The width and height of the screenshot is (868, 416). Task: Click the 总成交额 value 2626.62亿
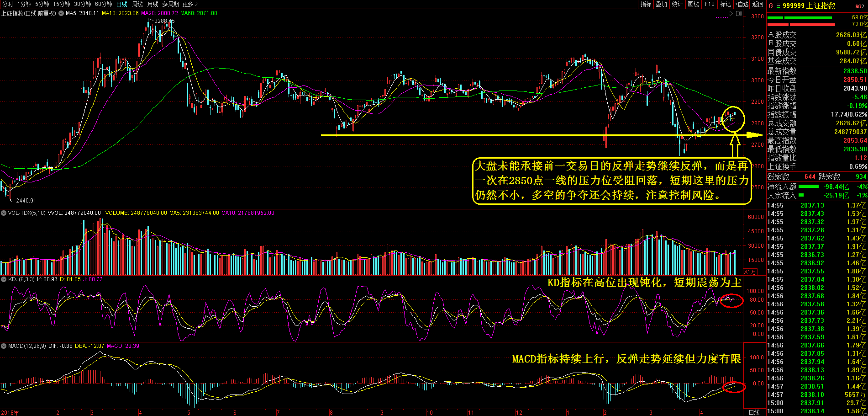(x=850, y=123)
